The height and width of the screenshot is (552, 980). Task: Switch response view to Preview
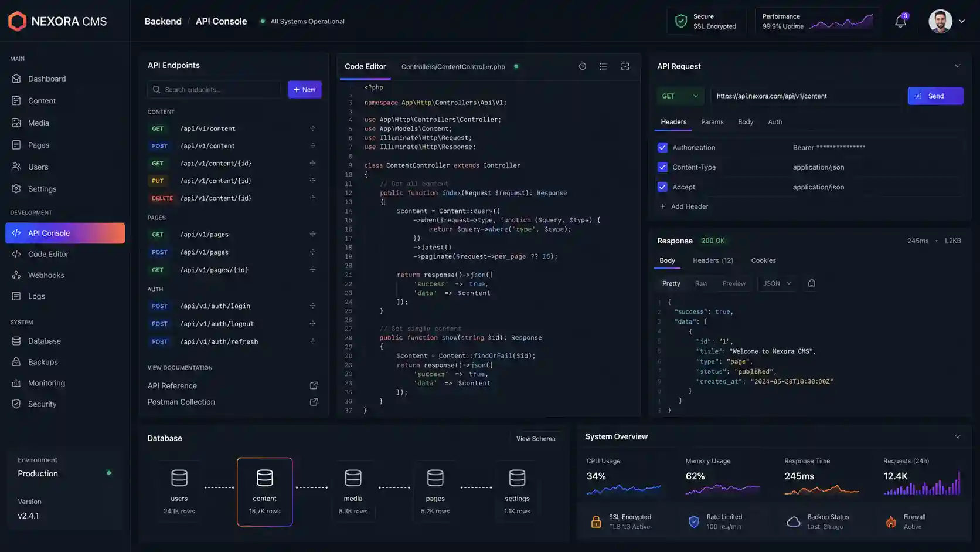(x=734, y=283)
